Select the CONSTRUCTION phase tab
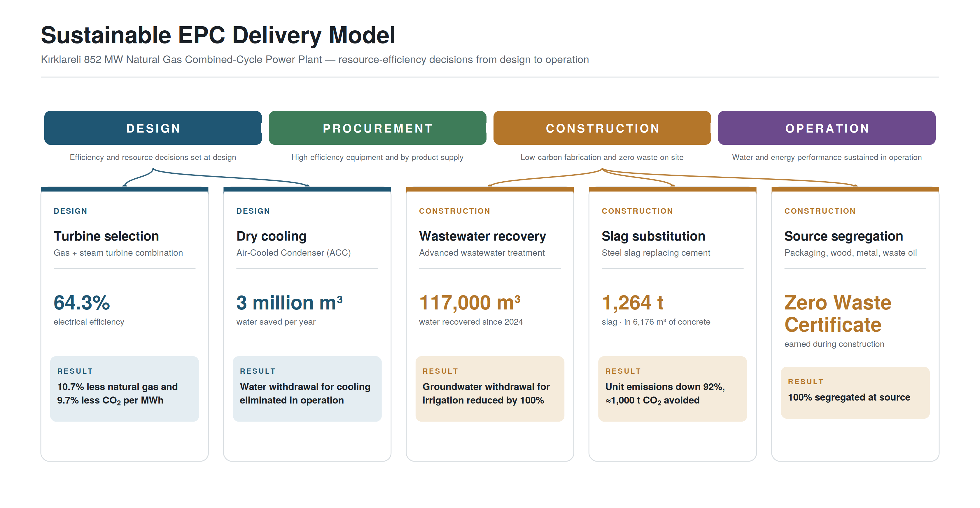This screenshot has height=508, width=980. (602, 128)
